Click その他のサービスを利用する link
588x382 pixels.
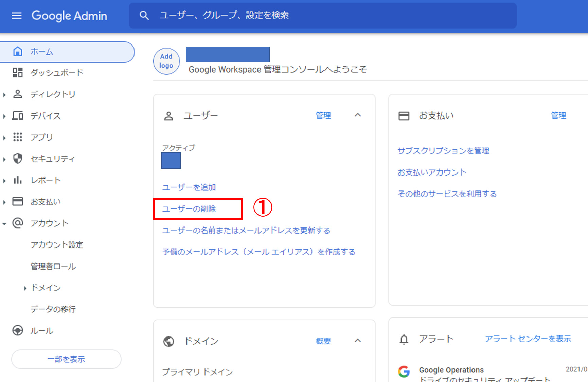coord(447,194)
